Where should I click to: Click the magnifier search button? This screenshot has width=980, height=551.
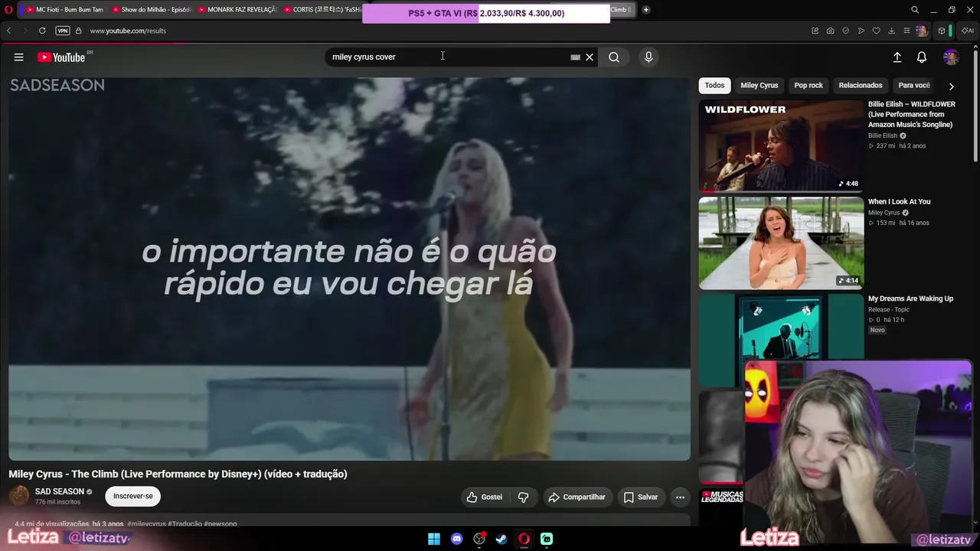click(614, 57)
